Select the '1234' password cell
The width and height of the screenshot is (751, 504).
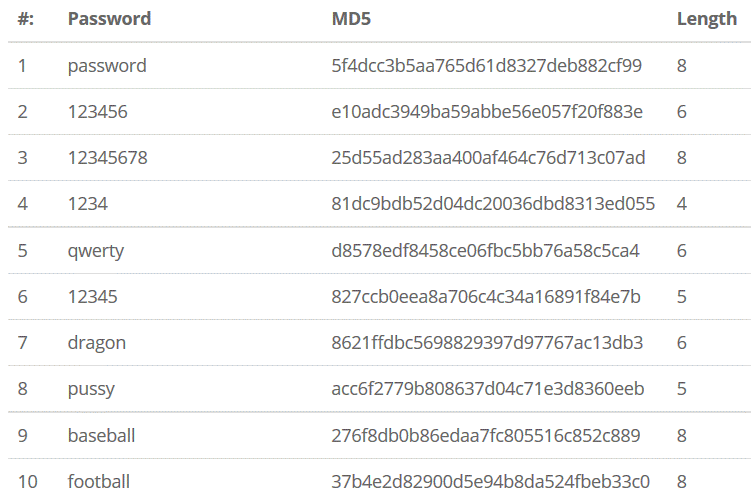(88, 204)
